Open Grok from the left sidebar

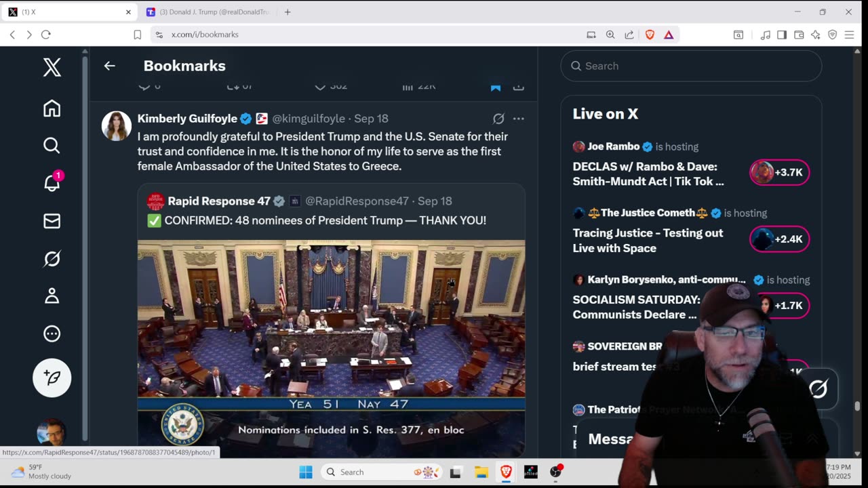coord(52,258)
